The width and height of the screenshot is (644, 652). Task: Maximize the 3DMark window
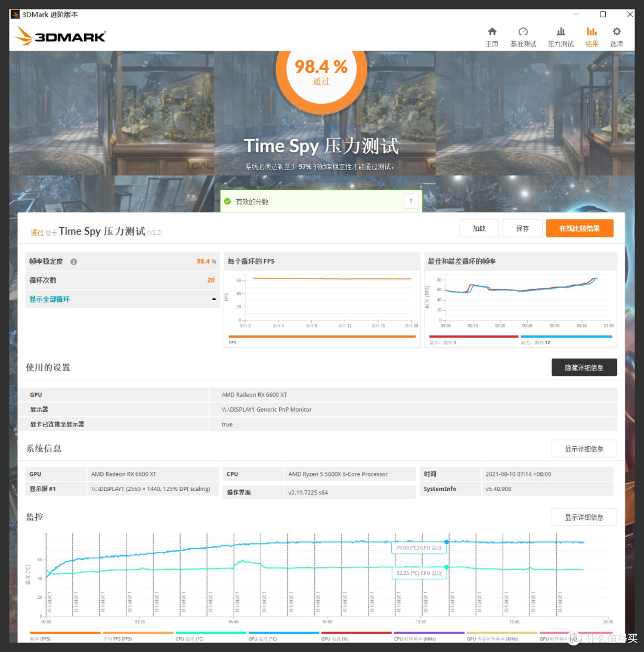[603, 14]
